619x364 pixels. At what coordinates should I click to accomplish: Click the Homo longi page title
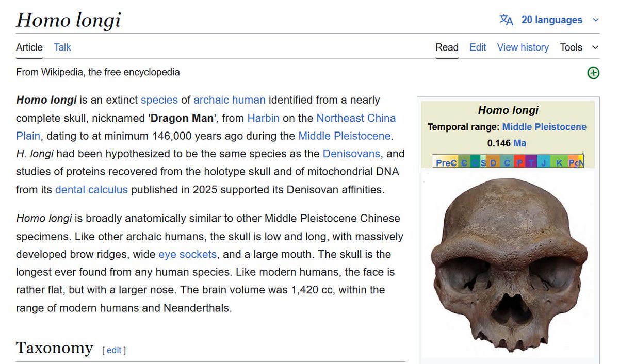click(x=68, y=20)
